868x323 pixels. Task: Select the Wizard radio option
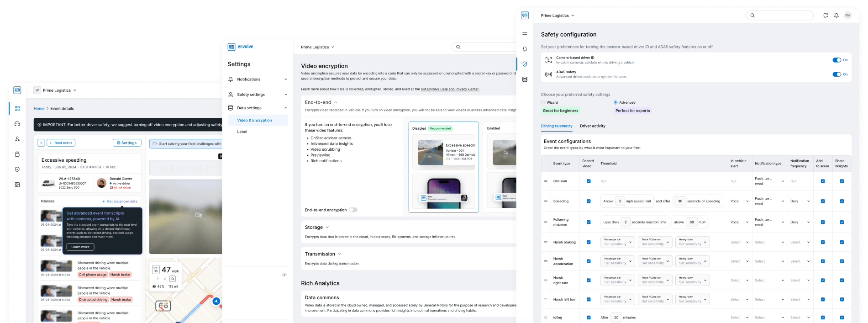point(543,102)
